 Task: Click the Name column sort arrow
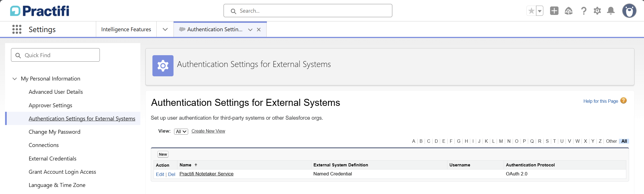(x=196, y=165)
